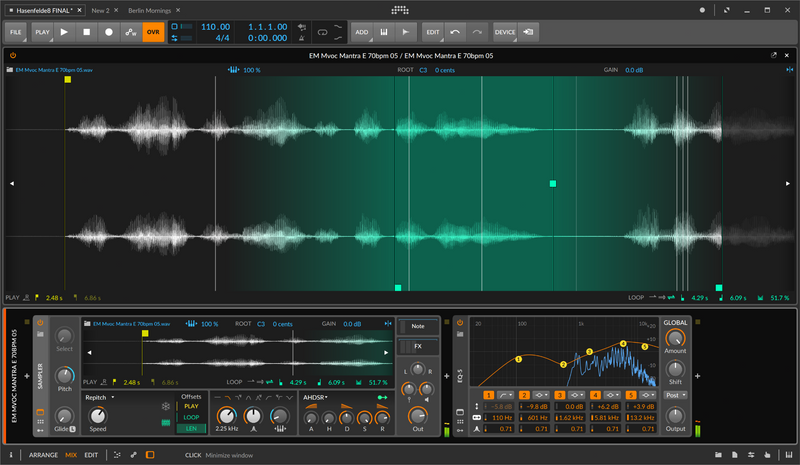Open the EDIT menu
This screenshot has width=800, height=465.
(433, 32)
